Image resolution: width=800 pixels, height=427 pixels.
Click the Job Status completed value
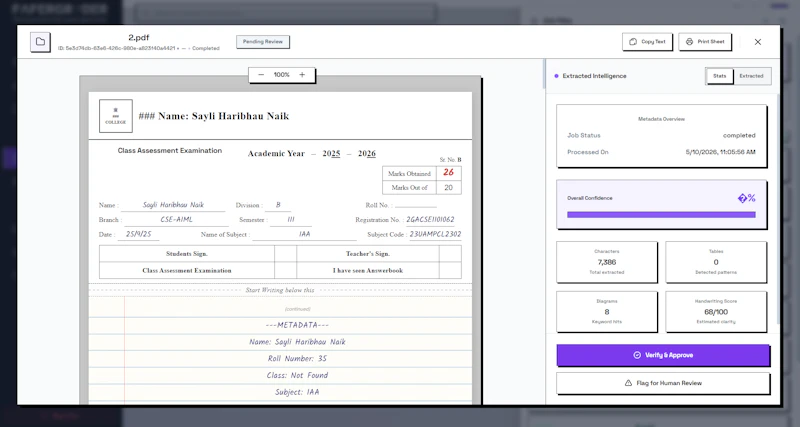tap(739, 136)
